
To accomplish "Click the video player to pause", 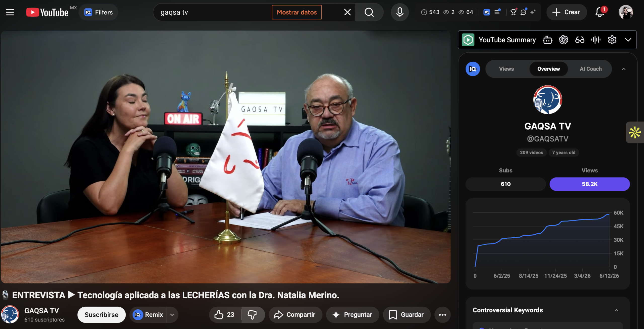I will [x=226, y=157].
